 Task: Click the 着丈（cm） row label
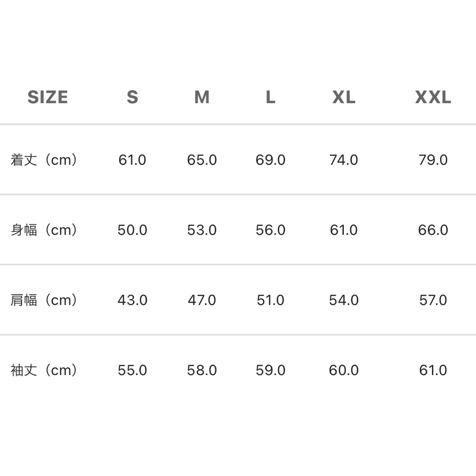[44, 160]
